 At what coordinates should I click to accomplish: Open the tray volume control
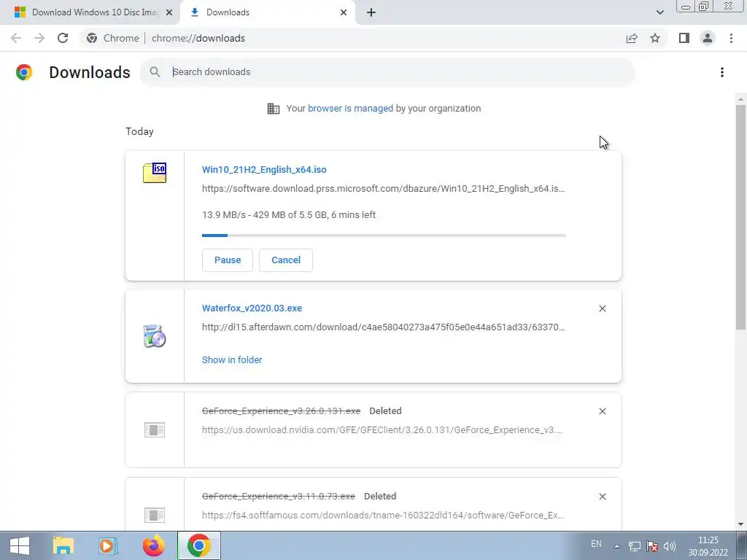(x=670, y=546)
